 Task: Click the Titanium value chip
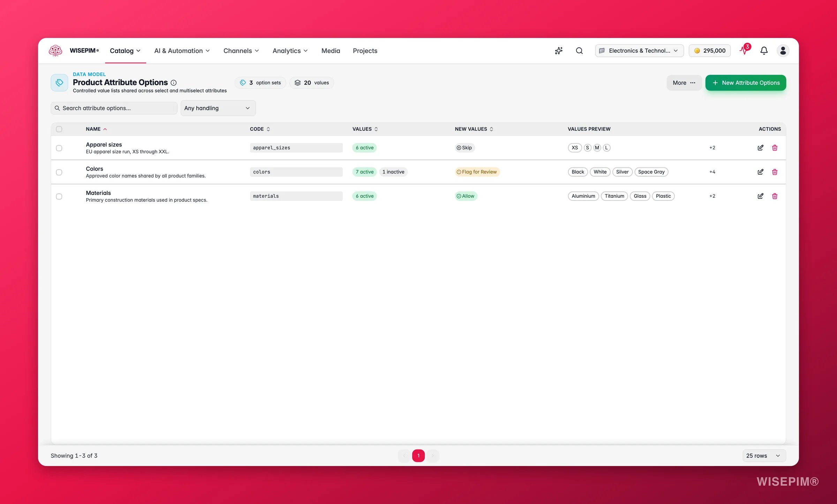point(614,196)
